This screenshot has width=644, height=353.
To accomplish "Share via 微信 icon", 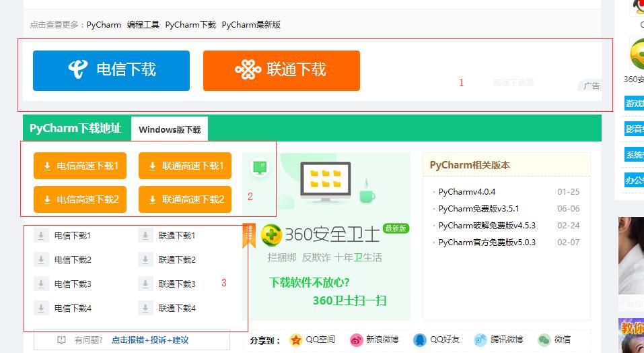I will pyautogui.click(x=544, y=340).
